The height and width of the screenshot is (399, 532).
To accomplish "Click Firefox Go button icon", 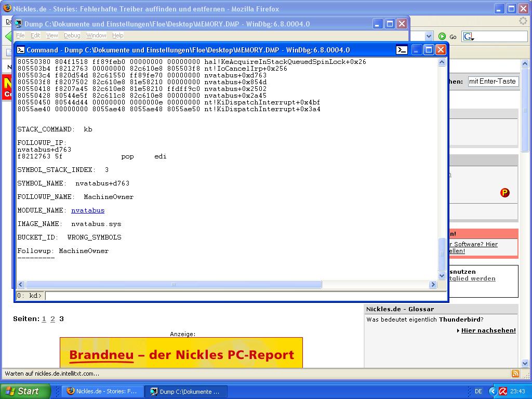I will click(442, 36).
